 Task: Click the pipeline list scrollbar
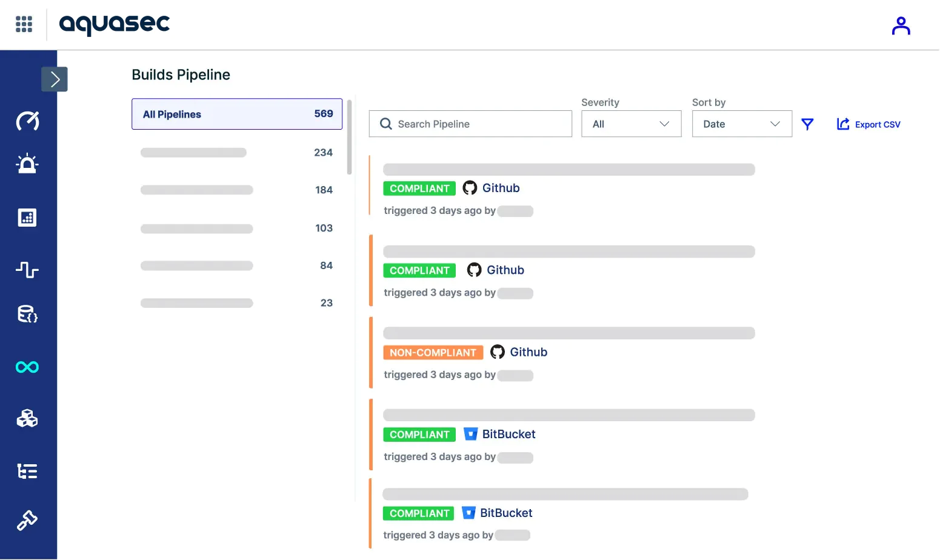(350, 137)
